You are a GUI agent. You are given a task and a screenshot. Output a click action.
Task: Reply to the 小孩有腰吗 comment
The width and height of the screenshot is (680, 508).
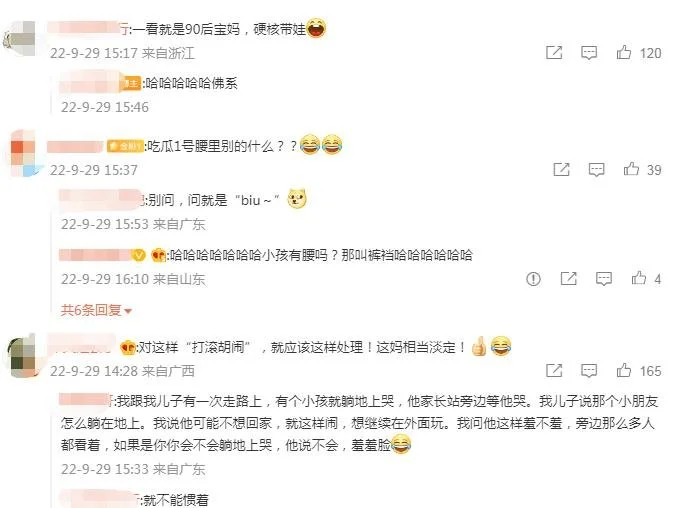(x=604, y=279)
